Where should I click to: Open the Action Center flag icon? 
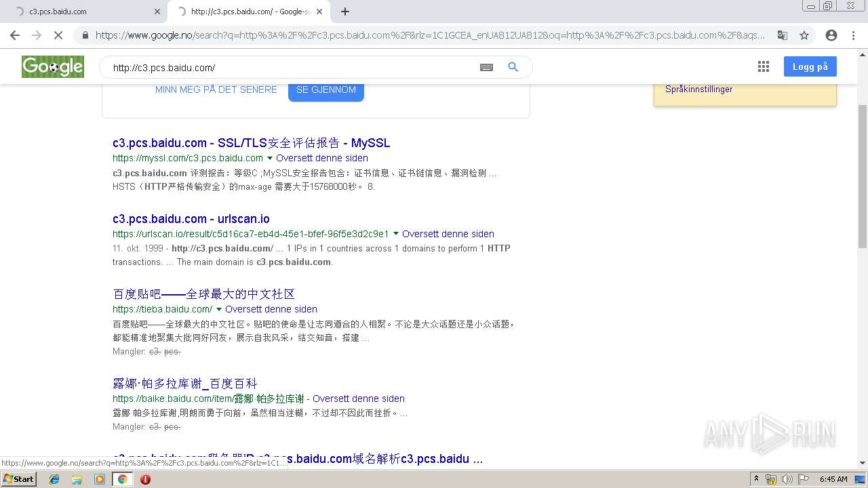[804, 479]
